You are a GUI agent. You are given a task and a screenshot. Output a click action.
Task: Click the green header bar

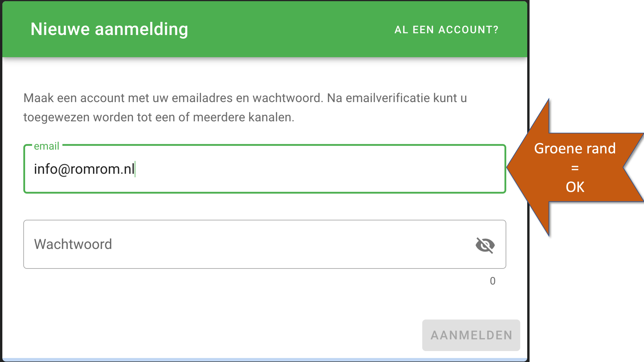(x=265, y=29)
